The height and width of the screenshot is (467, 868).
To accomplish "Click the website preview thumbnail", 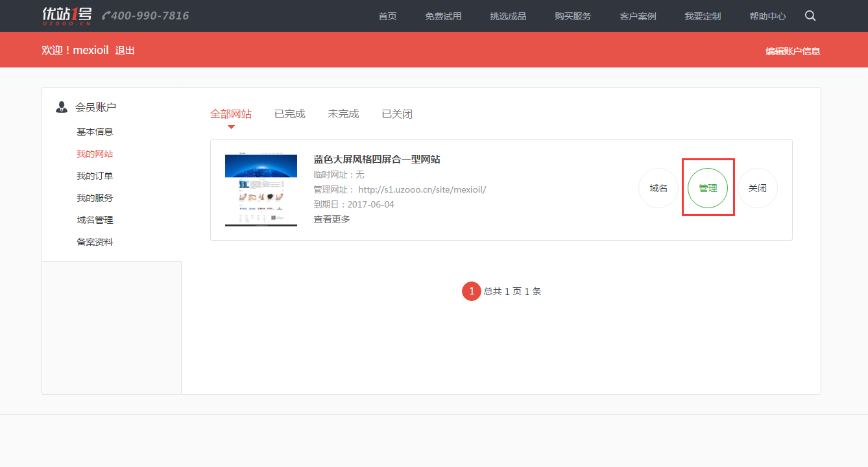I will [261, 190].
